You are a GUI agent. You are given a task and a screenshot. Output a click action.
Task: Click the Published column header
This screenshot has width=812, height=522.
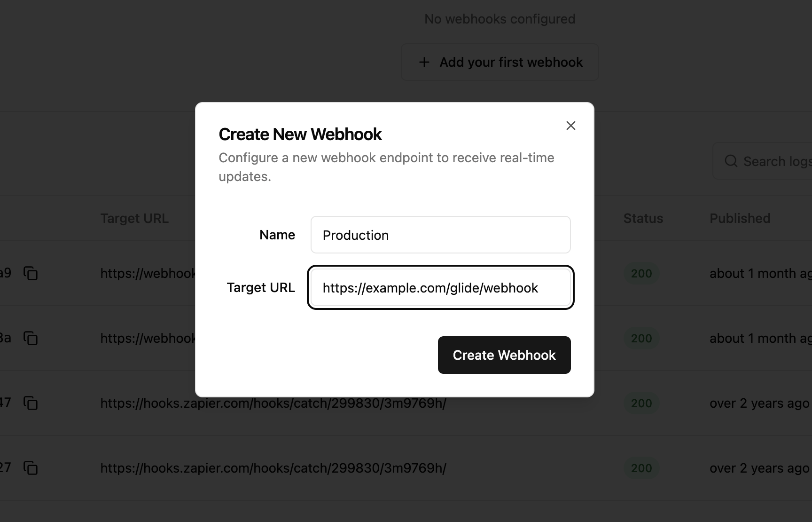pyautogui.click(x=740, y=218)
